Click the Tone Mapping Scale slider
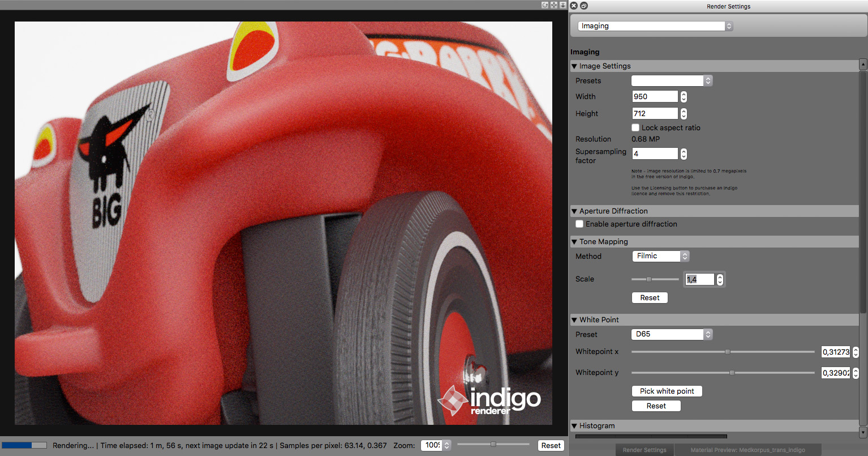Image resolution: width=868 pixels, height=456 pixels. [655, 279]
